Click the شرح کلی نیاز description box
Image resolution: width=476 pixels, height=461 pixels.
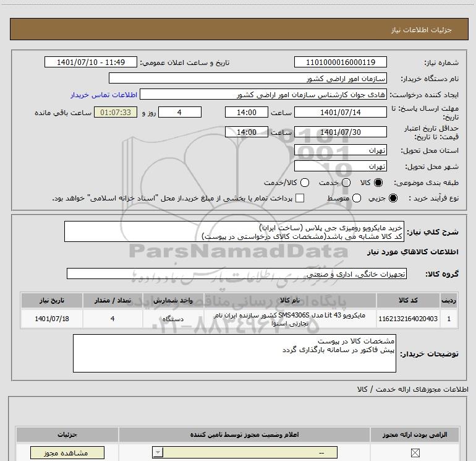click(234, 231)
